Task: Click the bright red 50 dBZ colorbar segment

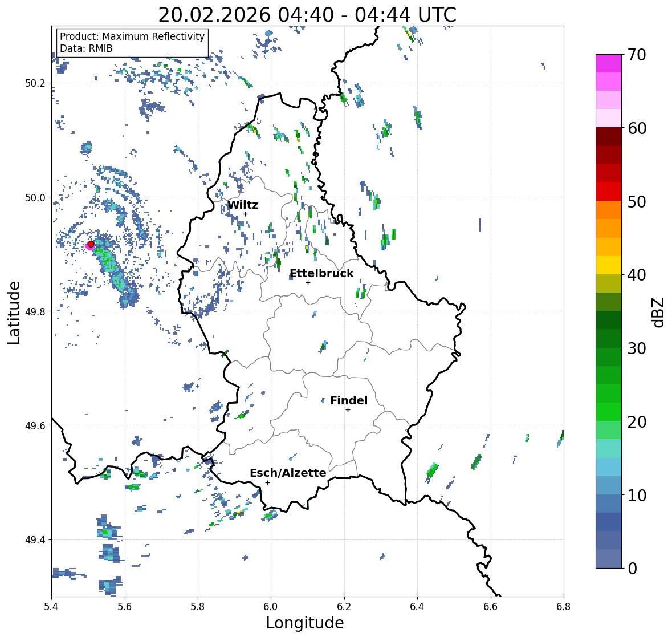Action: click(x=609, y=192)
